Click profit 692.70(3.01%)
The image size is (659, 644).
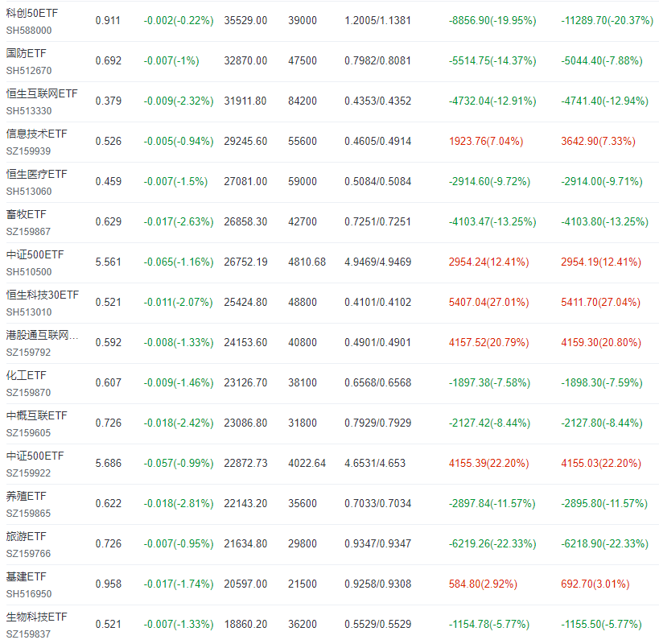[x=595, y=584]
